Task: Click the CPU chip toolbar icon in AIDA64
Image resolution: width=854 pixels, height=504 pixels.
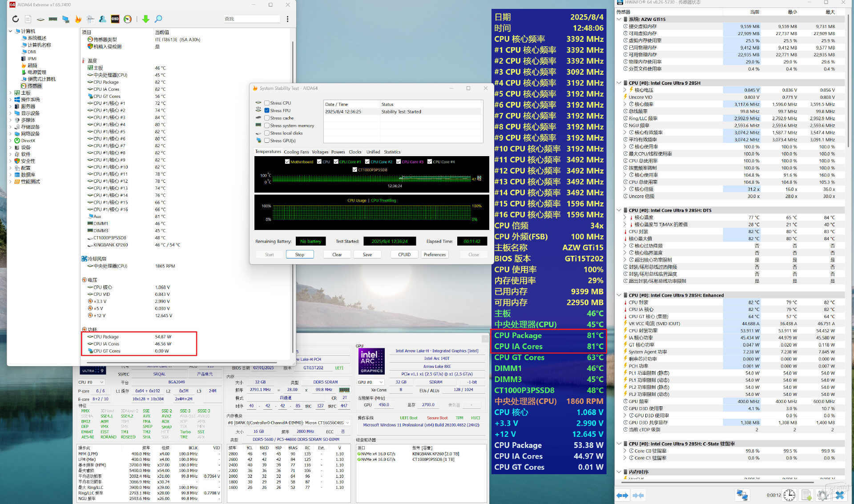Action: [40, 19]
